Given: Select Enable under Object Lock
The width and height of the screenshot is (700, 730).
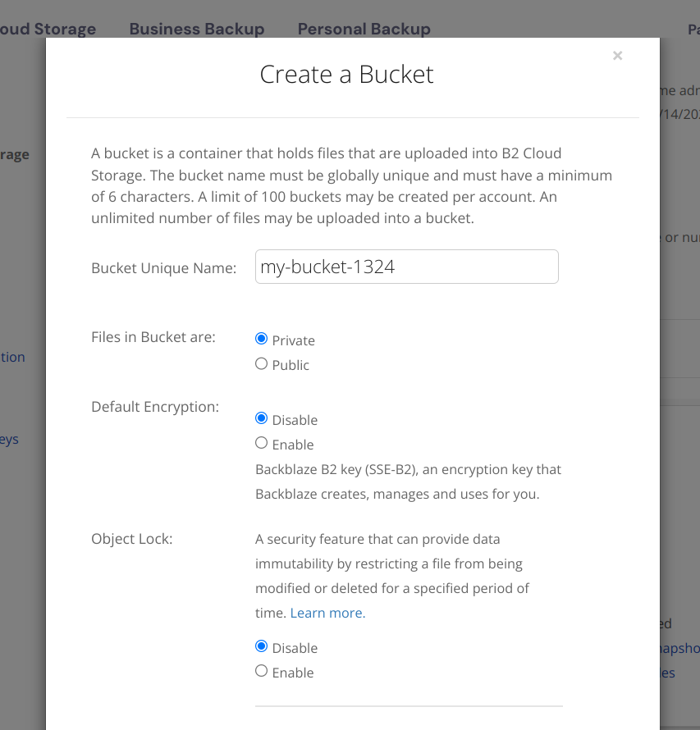Looking at the screenshot, I should click(261, 671).
